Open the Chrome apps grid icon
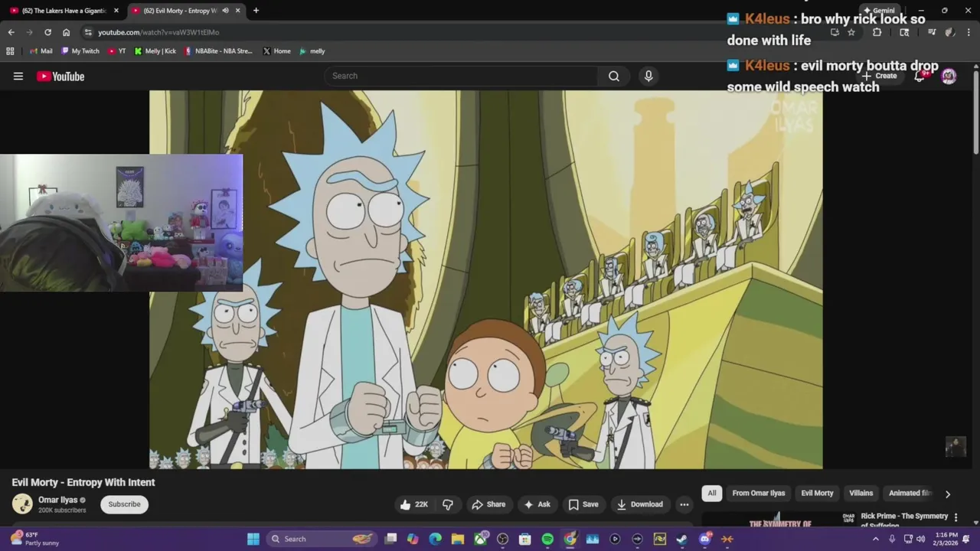Screen dimensions: 980x551 pos(10,51)
